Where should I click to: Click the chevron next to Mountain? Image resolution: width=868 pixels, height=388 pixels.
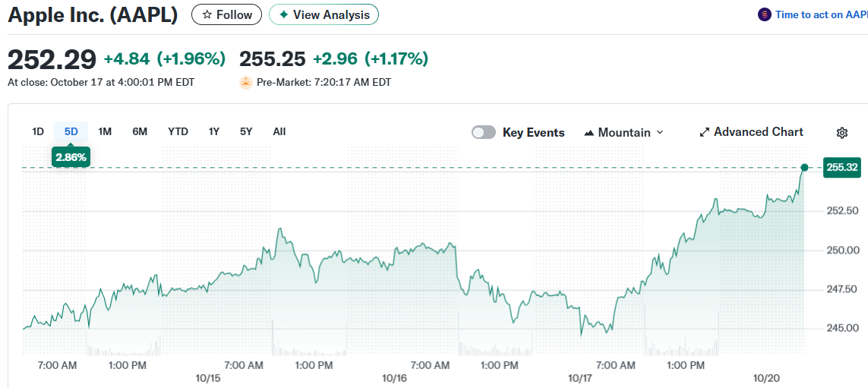(x=659, y=132)
